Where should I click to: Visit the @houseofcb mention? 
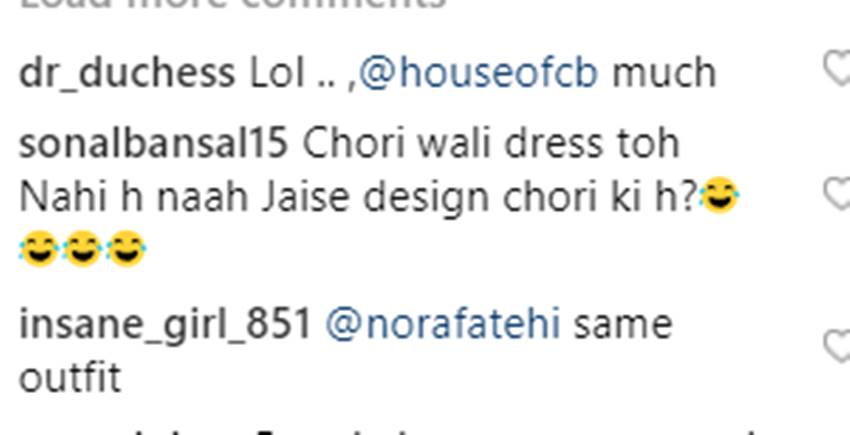pos(479,73)
